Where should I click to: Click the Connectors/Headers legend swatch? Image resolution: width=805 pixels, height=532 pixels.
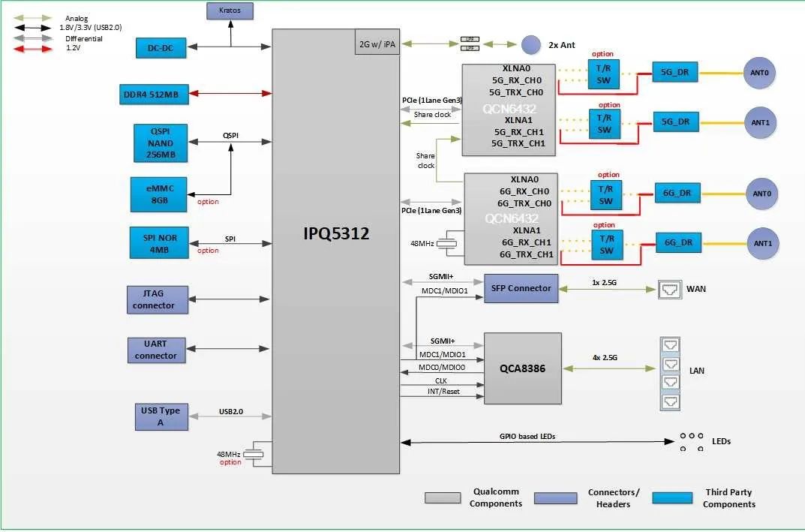click(x=555, y=498)
